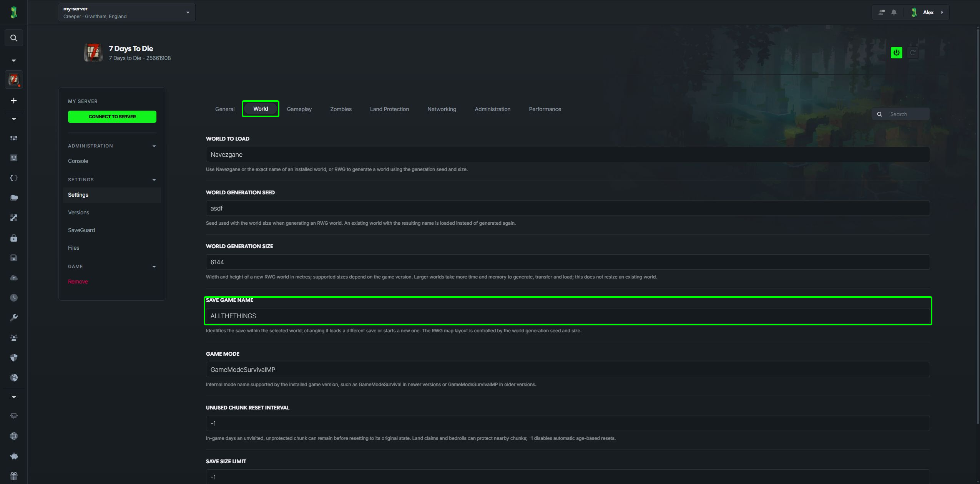Open notifications bell icon
980x484 pixels.
(x=894, y=12)
